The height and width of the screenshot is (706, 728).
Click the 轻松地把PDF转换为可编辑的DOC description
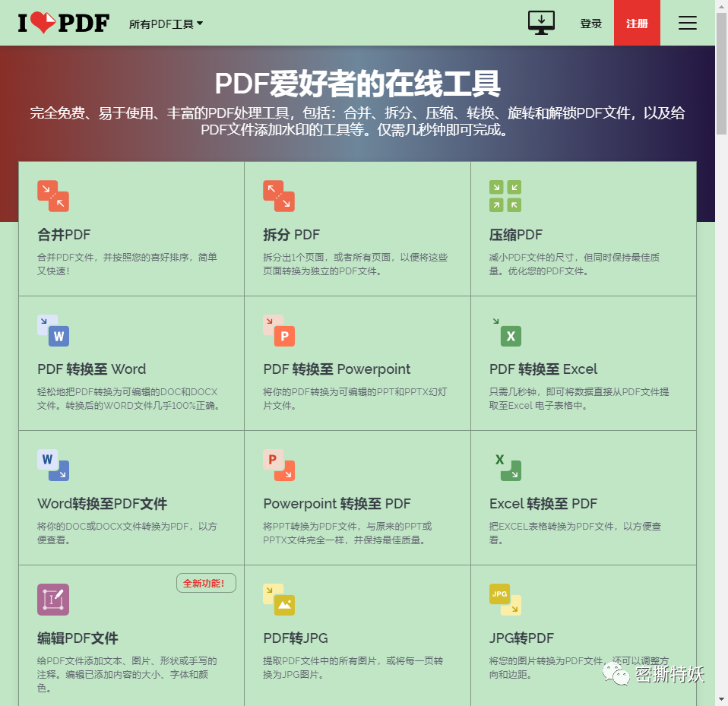coord(128,399)
